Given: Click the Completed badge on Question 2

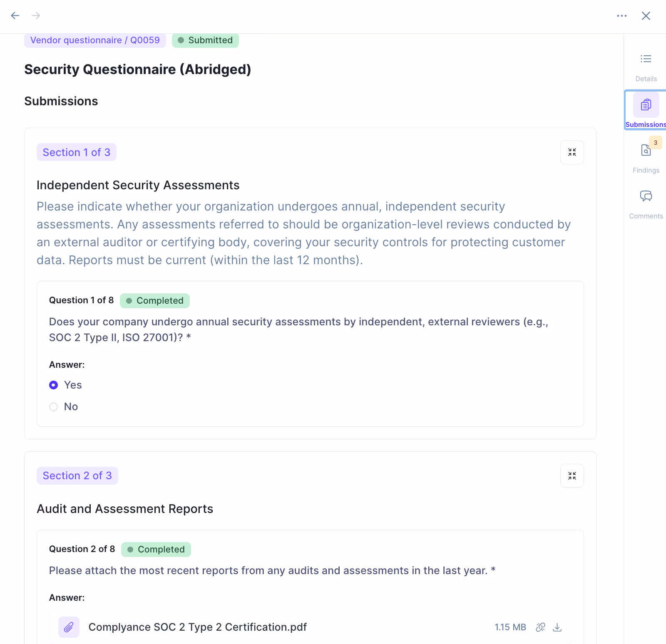Looking at the screenshot, I should (x=156, y=550).
